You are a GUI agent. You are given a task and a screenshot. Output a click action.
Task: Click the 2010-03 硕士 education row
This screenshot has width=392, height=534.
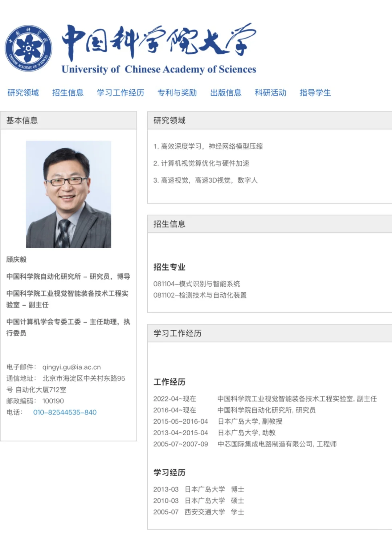coord(199,500)
